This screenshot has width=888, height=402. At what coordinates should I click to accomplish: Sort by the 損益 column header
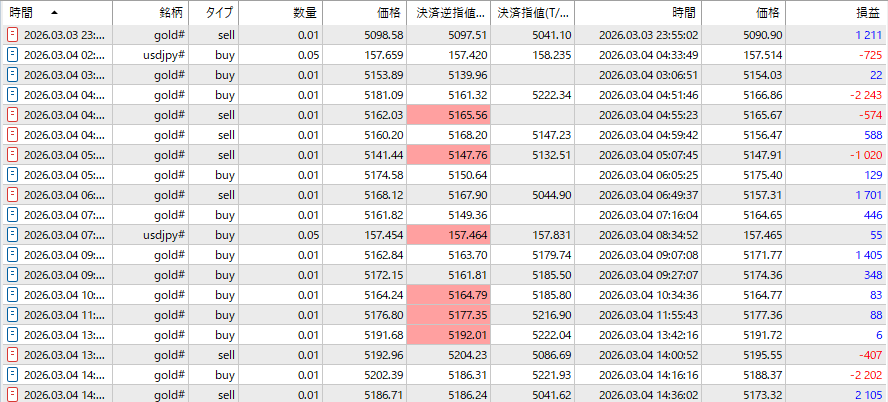pos(868,12)
